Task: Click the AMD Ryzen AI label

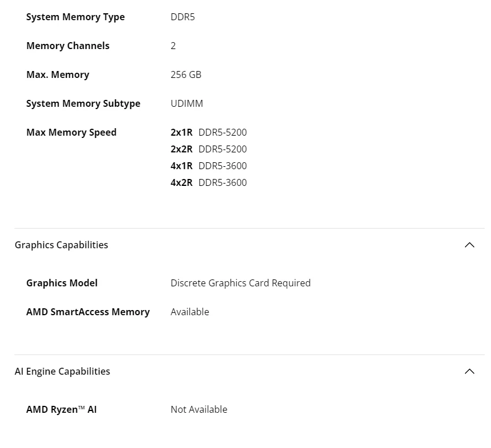Action: pos(61,409)
